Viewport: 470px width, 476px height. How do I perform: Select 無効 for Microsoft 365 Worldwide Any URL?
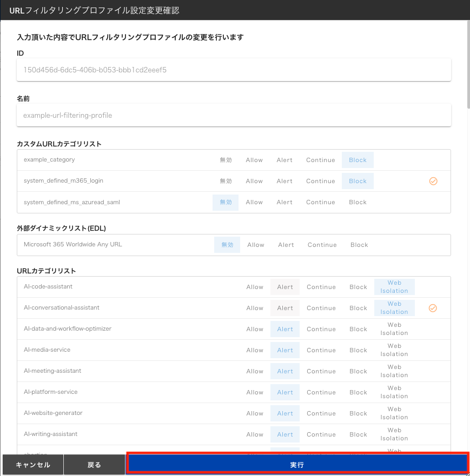(x=227, y=245)
